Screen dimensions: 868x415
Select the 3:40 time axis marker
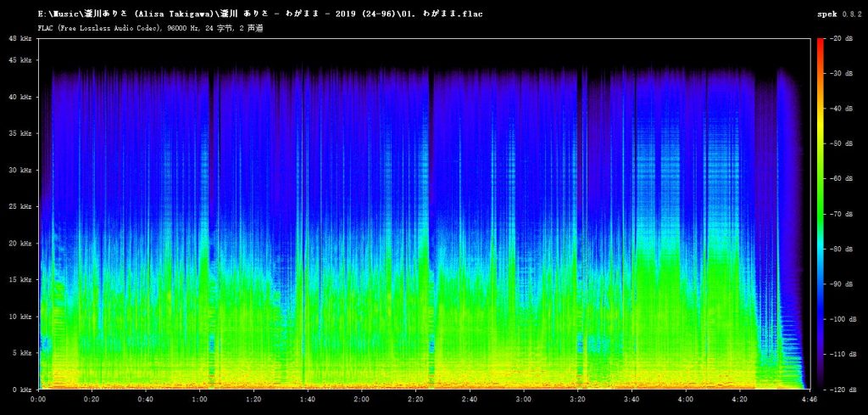click(631, 399)
